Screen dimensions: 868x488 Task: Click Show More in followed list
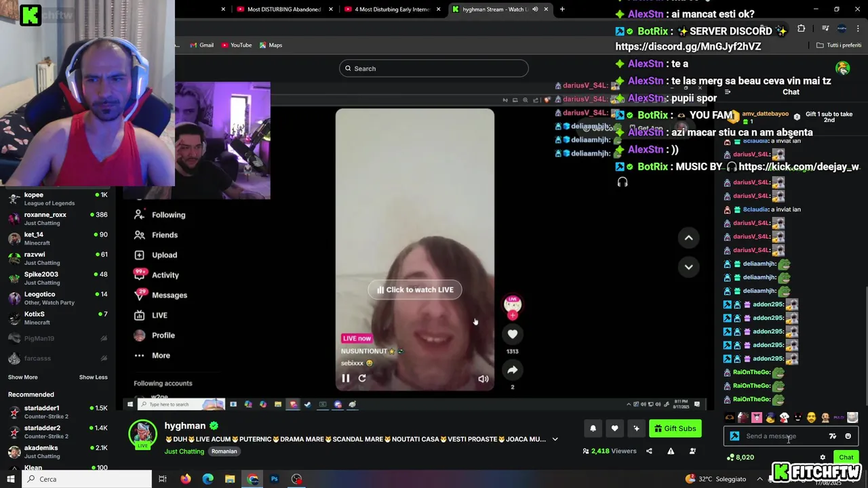(x=22, y=378)
